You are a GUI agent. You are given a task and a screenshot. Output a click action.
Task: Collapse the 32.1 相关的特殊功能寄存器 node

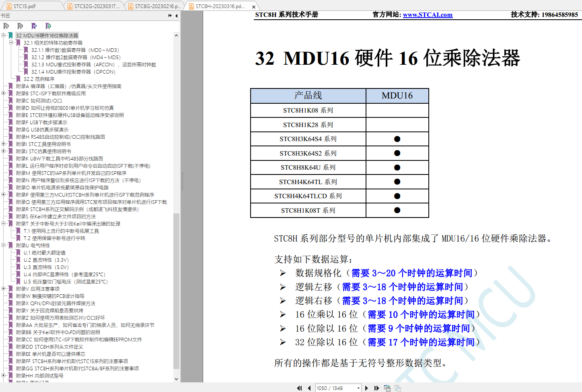11,43
